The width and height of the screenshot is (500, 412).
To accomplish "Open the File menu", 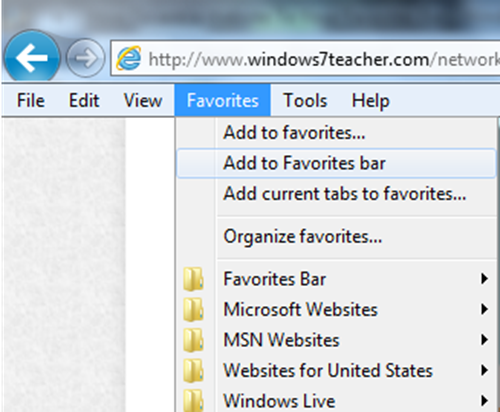I will pos(31,100).
